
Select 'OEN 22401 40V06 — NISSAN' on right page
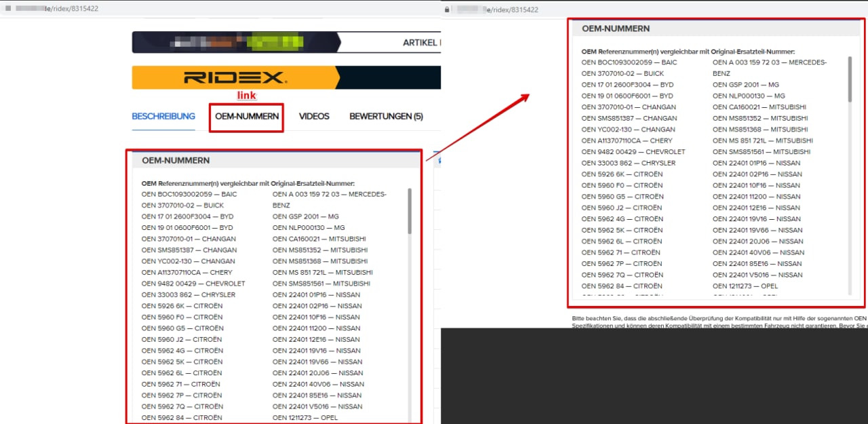coord(759,252)
